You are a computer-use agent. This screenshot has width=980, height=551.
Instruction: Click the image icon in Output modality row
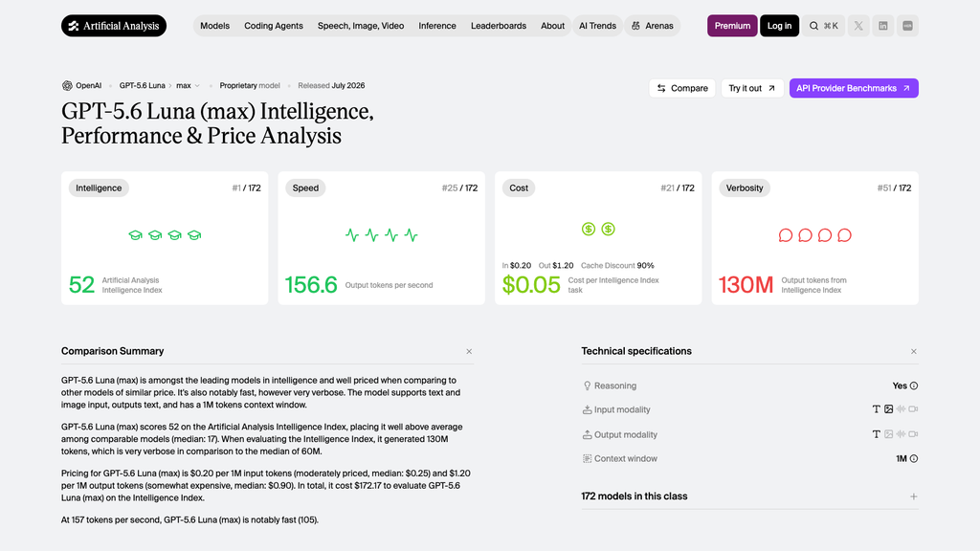click(889, 434)
